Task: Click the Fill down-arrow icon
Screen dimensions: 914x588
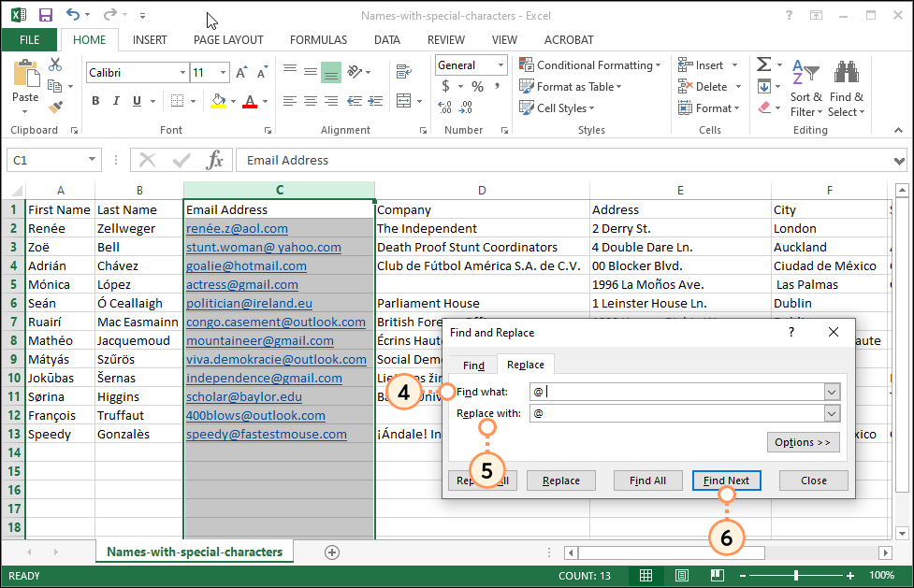Action: pos(764,87)
